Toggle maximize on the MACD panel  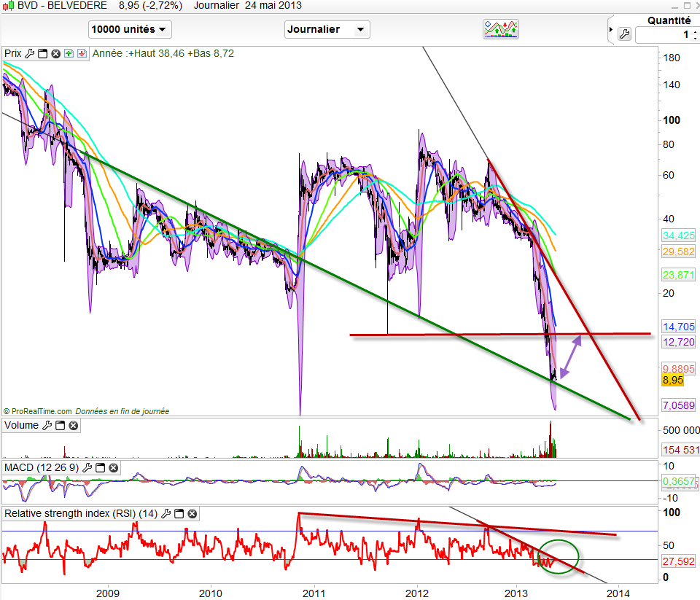pos(100,467)
